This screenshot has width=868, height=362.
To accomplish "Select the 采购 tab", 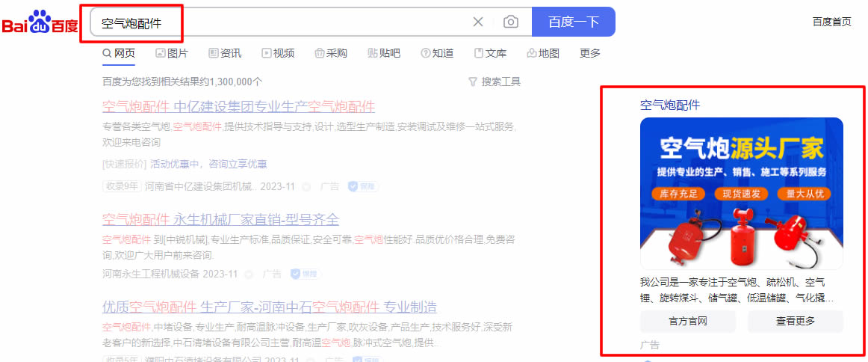I will [331, 53].
